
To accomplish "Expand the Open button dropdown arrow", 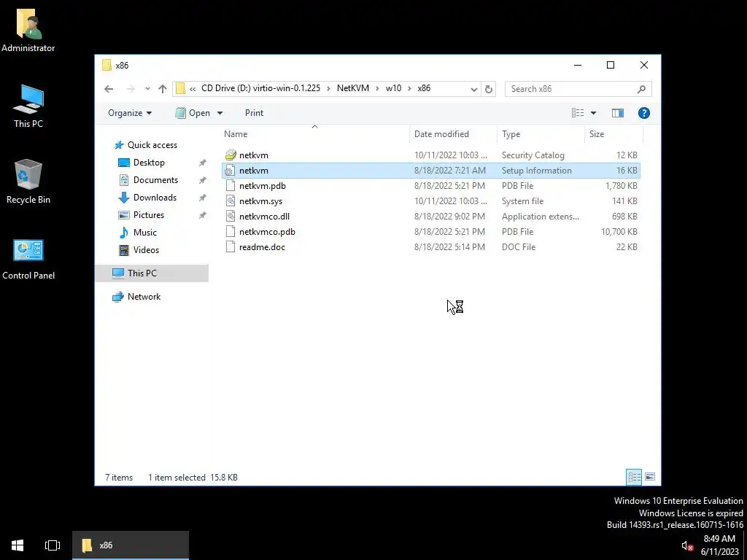I will (x=220, y=113).
